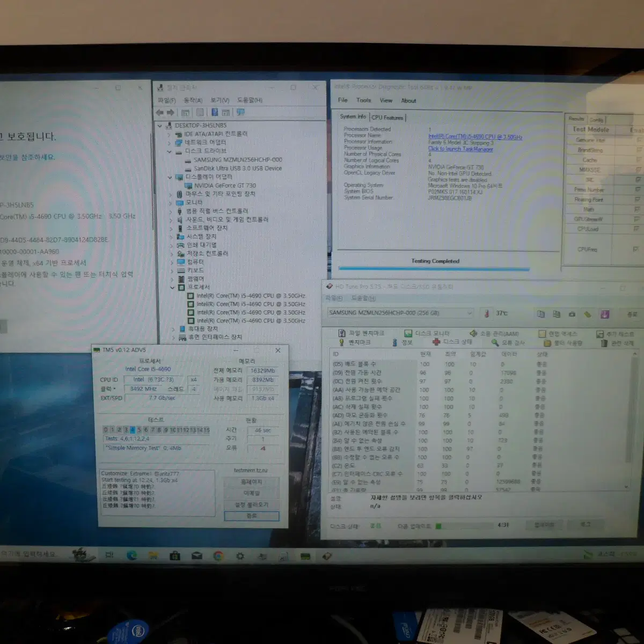Viewport: 644px width, 644px height.
Task: Open the 디스크 모니터 tab in HD Tune
Action: (x=427, y=333)
